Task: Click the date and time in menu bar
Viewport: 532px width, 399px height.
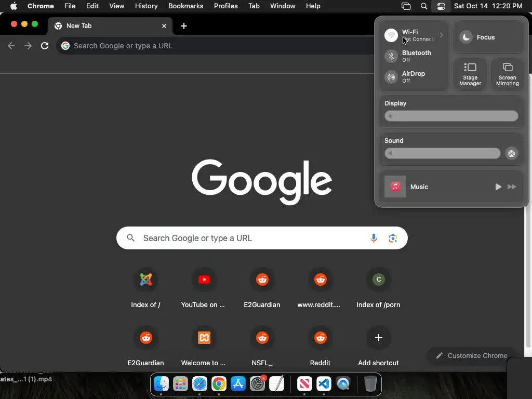Action: click(x=488, y=6)
